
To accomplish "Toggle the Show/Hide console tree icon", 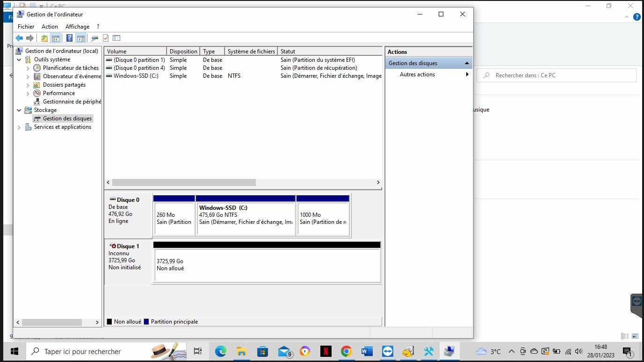I will coord(55,38).
